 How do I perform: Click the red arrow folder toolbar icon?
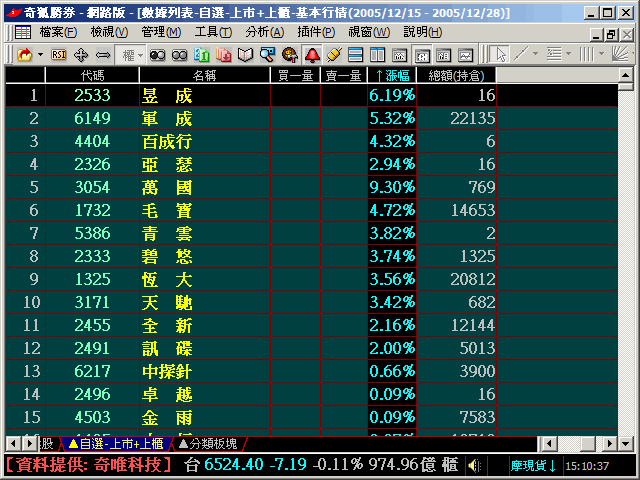[24, 55]
